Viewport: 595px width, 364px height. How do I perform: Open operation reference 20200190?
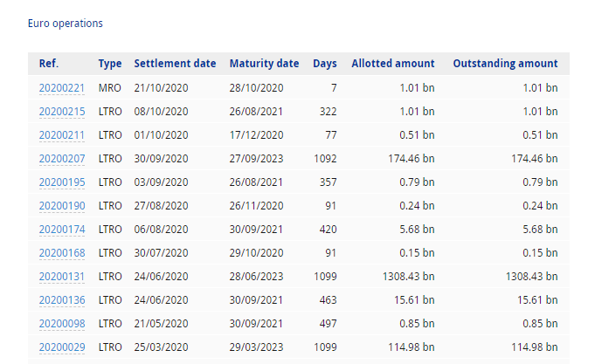tap(62, 205)
